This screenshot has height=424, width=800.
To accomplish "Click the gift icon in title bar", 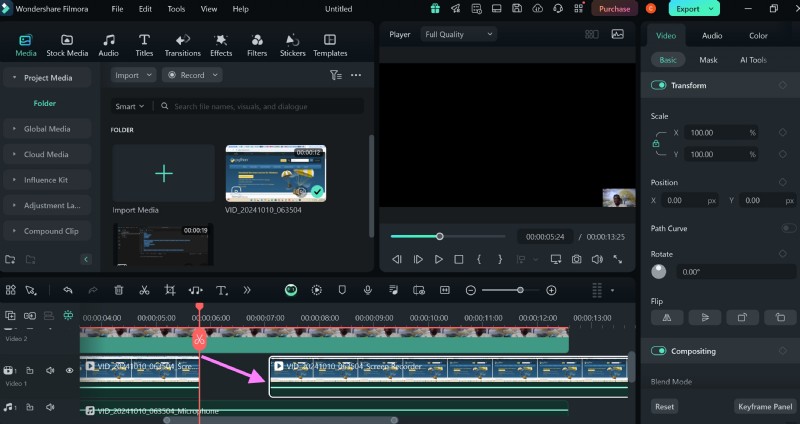I will [x=435, y=8].
